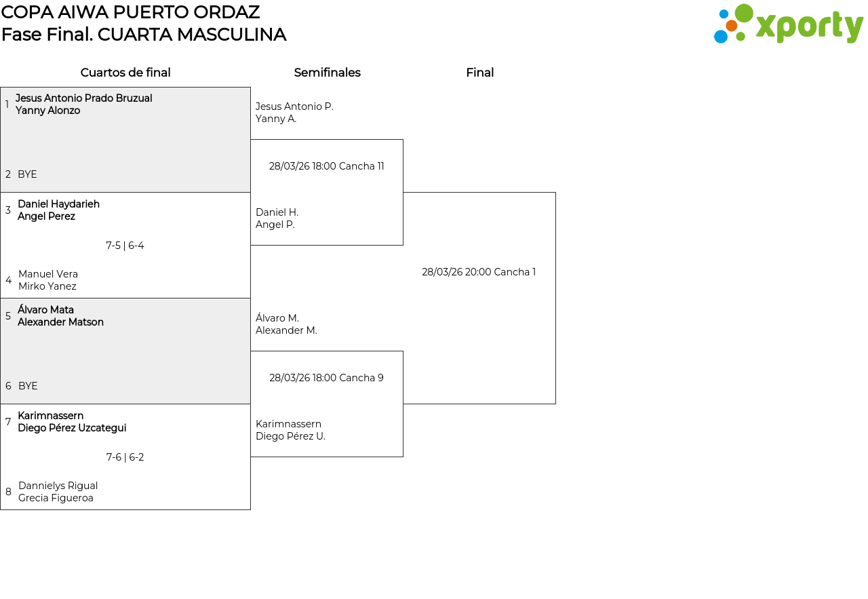Screen dimensions: 868x599
Task: Click semifinalist Álvaro M. and Alexander M.
Action: pos(286,324)
